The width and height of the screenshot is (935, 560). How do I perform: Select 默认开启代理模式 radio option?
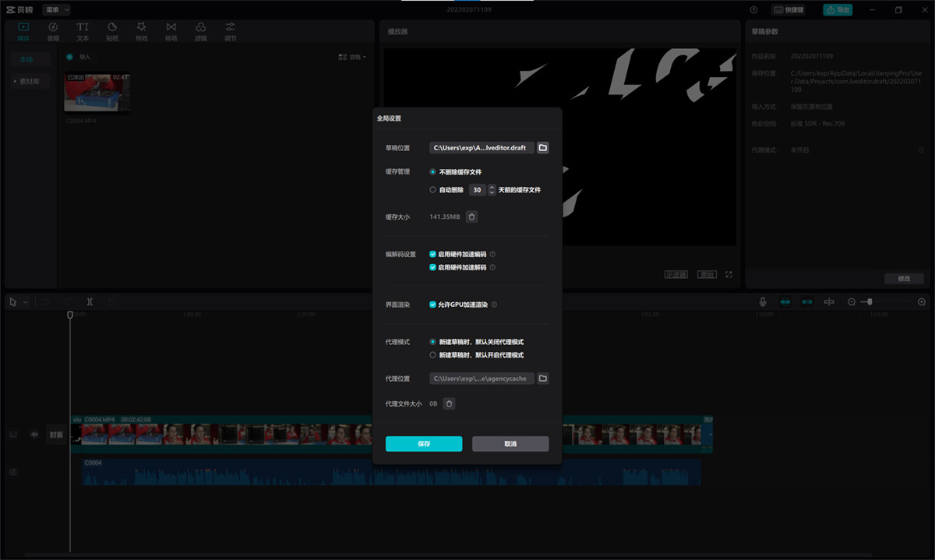[x=432, y=354]
